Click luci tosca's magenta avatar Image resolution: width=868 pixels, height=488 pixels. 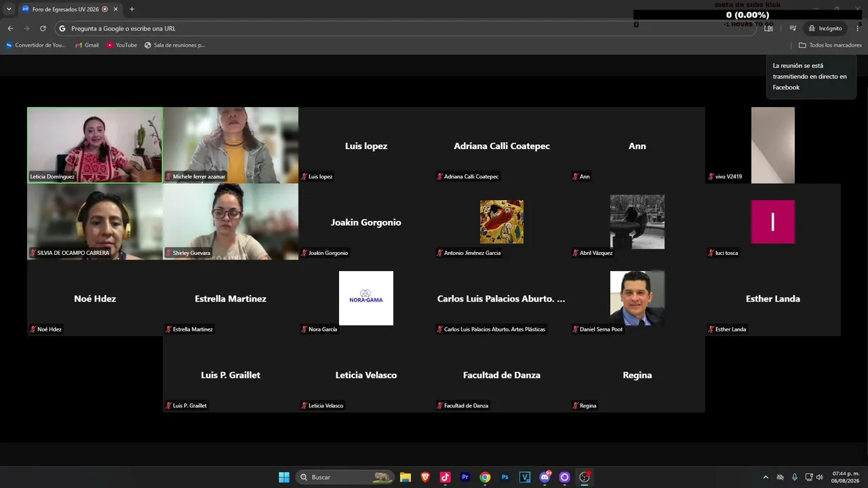773,222
